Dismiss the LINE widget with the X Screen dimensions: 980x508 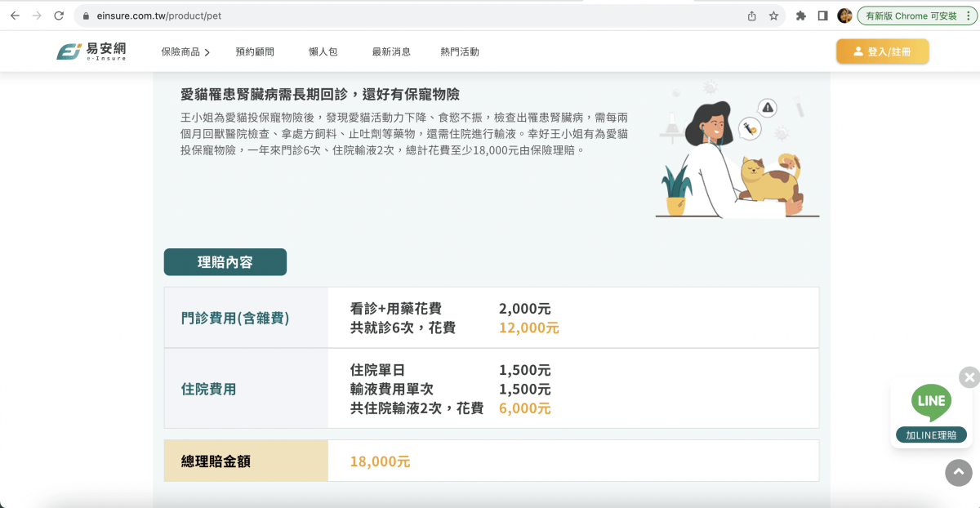[x=969, y=377]
